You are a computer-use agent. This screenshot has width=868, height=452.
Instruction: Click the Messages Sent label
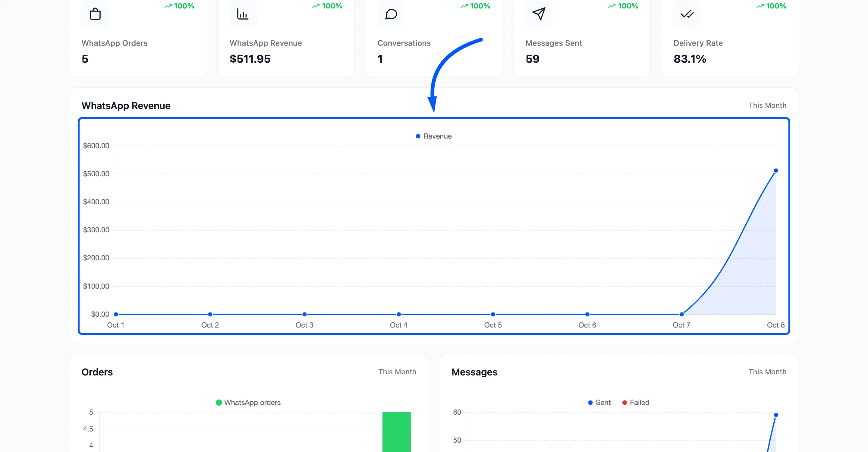[x=554, y=43]
